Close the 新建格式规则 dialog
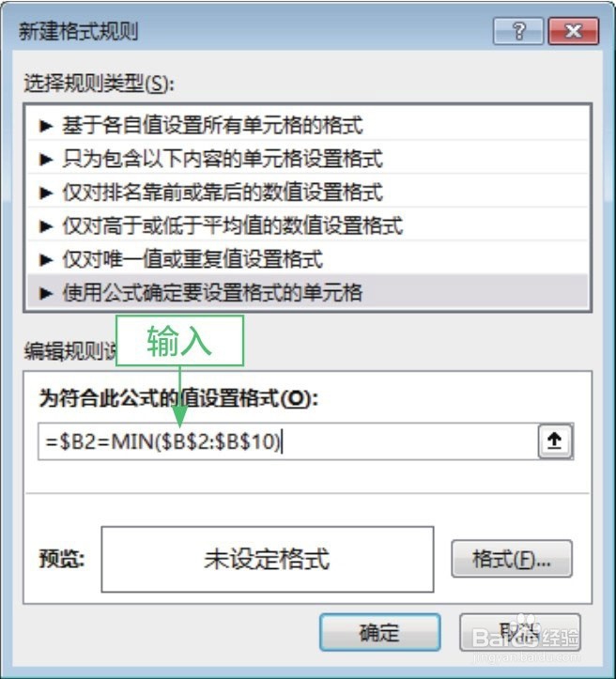The image size is (616, 679). (x=574, y=31)
